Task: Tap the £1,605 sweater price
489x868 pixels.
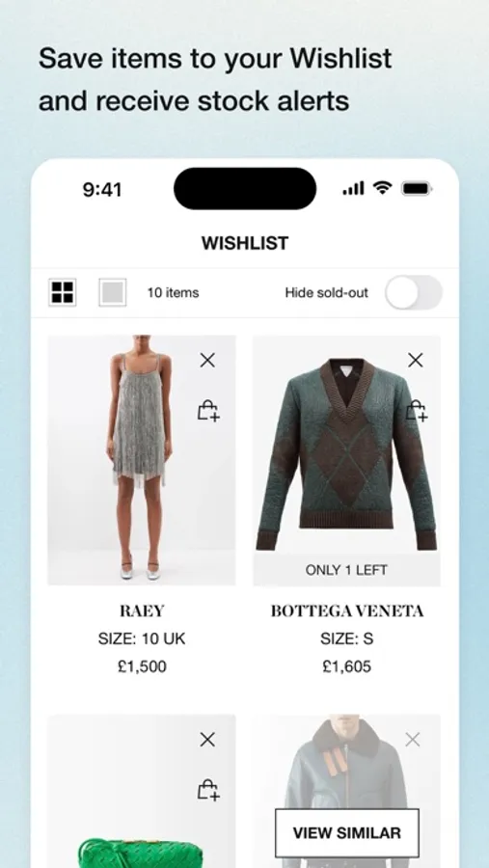Action: (346, 666)
